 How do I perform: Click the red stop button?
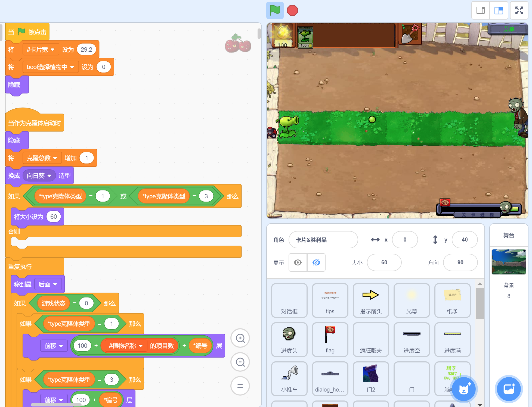[292, 10]
